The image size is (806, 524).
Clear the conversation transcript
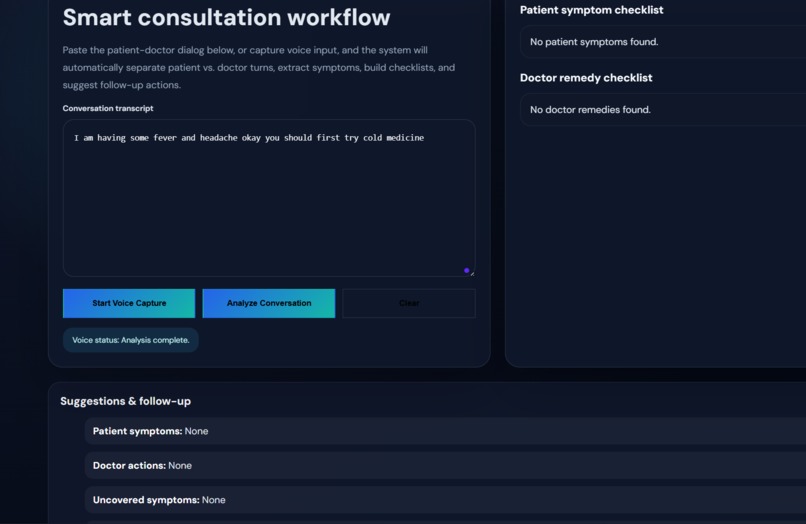tap(409, 303)
